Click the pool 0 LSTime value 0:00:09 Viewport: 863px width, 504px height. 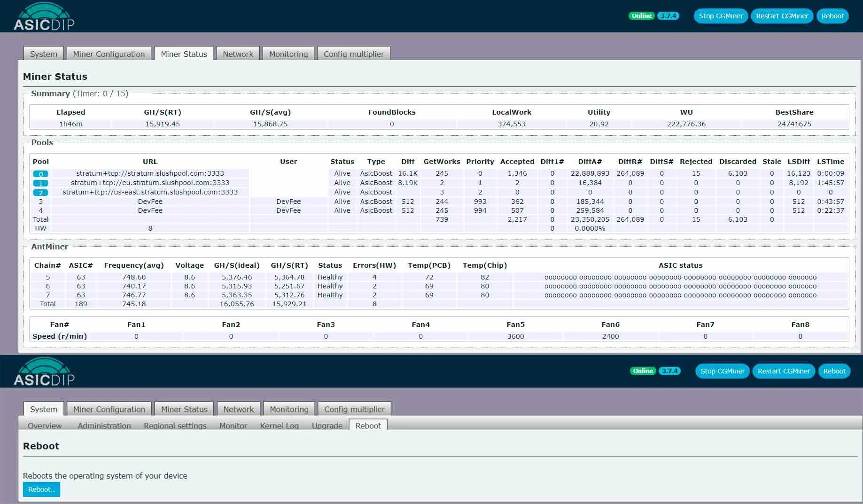831,173
